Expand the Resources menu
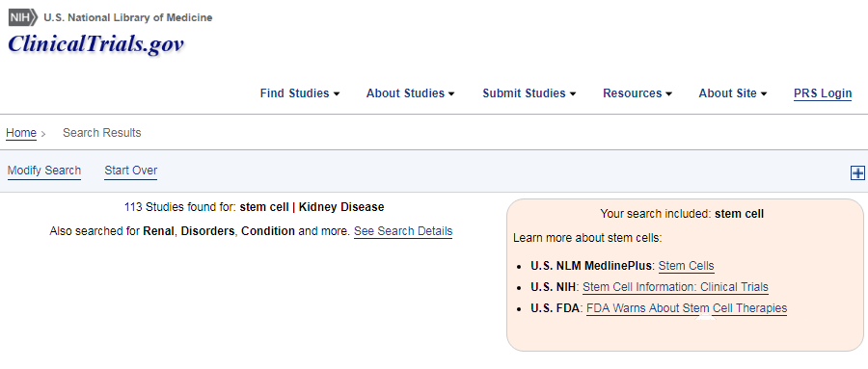The image size is (868, 369). (637, 93)
